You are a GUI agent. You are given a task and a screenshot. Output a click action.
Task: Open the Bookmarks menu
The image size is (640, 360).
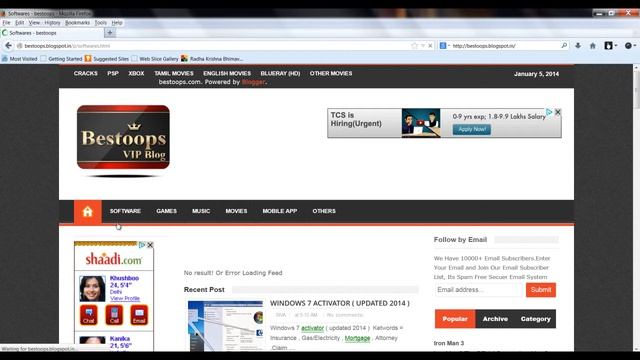click(x=78, y=23)
